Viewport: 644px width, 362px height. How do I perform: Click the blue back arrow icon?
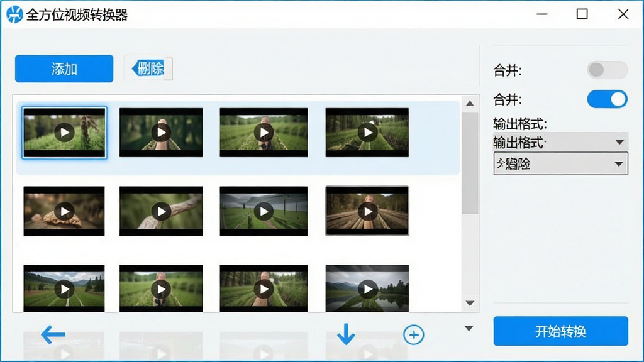pyautogui.click(x=53, y=334)
